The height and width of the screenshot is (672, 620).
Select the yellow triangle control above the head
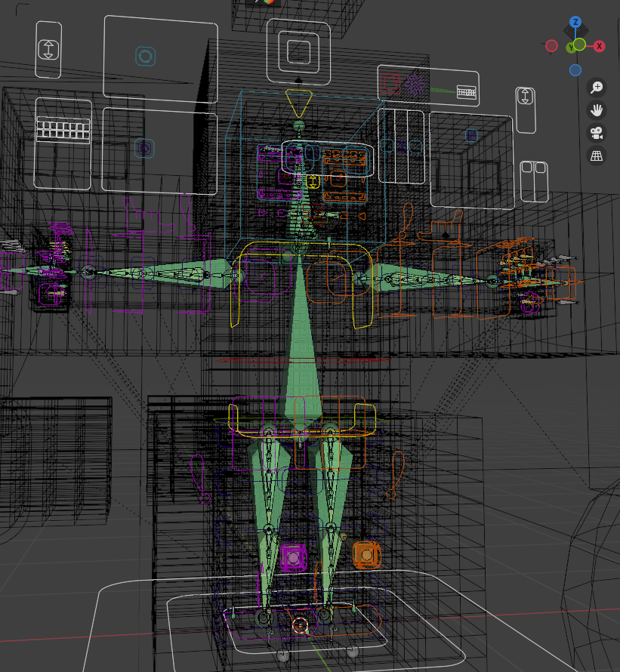299,103
